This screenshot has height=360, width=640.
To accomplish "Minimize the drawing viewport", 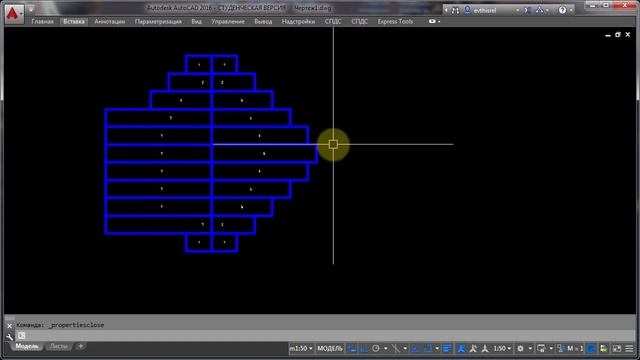I will coord(608,35).
